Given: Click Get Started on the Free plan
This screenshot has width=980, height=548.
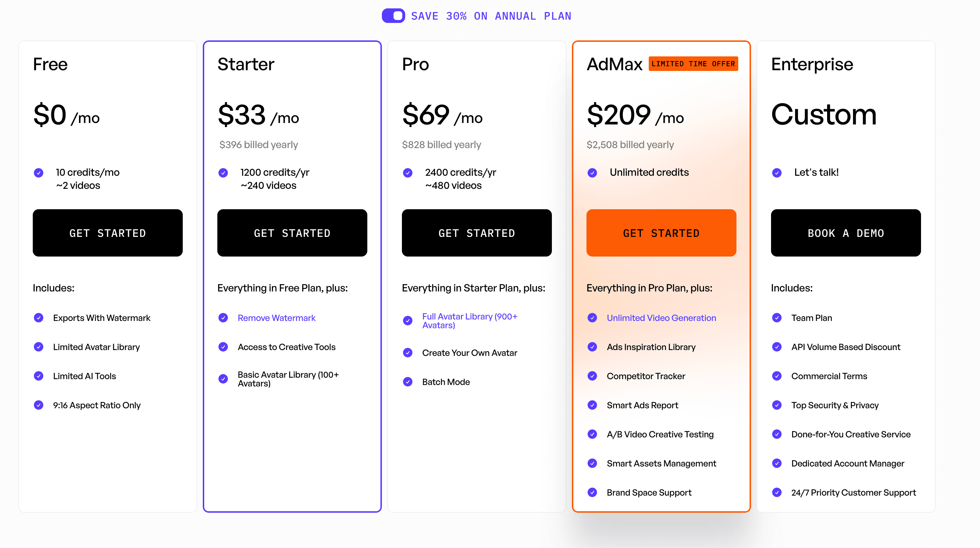Looking at the screenshot, I should (108, 233).
